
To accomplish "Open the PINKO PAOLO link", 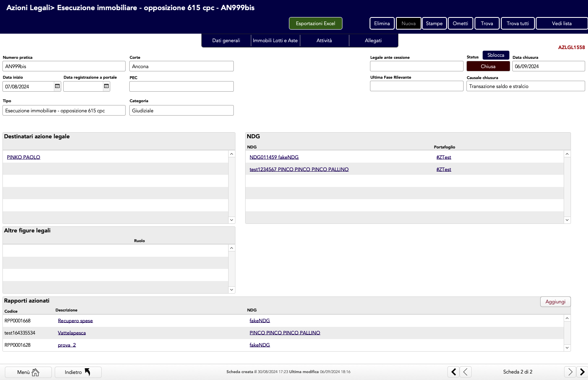I will pos(24,157).
